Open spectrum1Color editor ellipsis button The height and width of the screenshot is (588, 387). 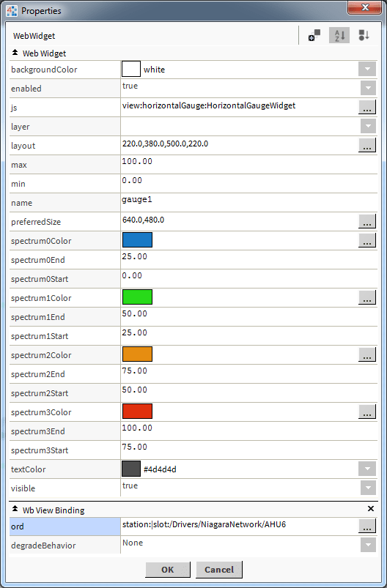(x=367, y=297)
